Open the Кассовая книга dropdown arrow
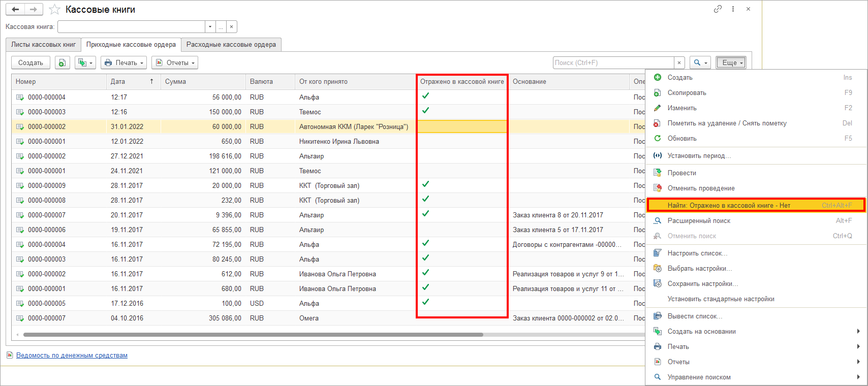The height and width of the screenshot is (386, 868). pos(210,26)
